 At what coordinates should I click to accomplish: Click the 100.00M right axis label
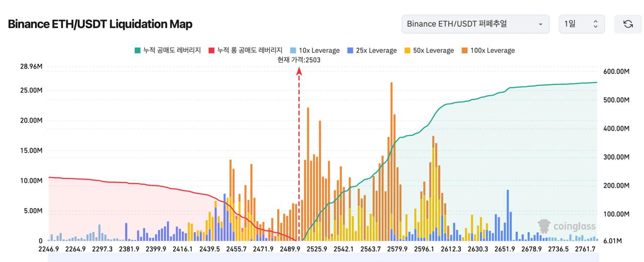616,214
